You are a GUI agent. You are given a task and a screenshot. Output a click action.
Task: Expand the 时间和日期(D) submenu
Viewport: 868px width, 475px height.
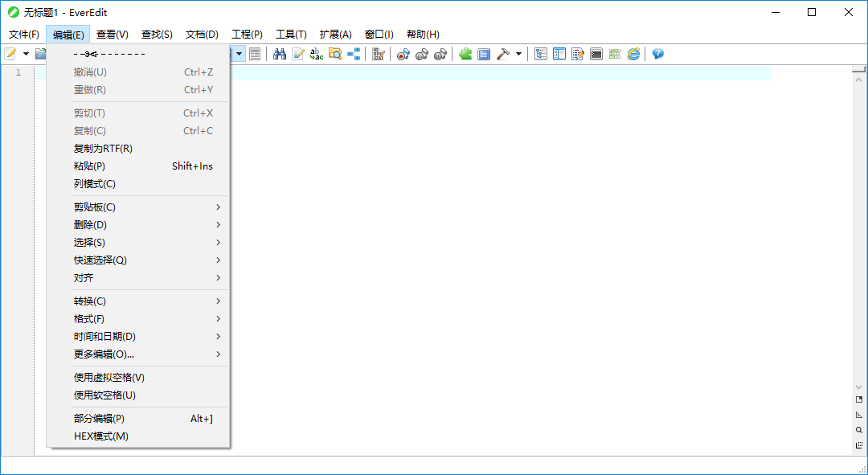click(138, 337)
